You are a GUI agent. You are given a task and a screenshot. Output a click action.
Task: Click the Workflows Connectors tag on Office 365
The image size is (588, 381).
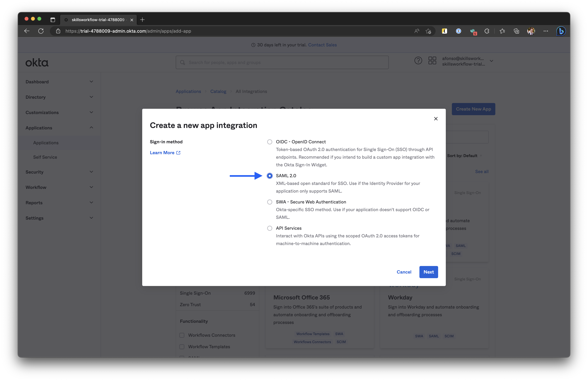312,342
